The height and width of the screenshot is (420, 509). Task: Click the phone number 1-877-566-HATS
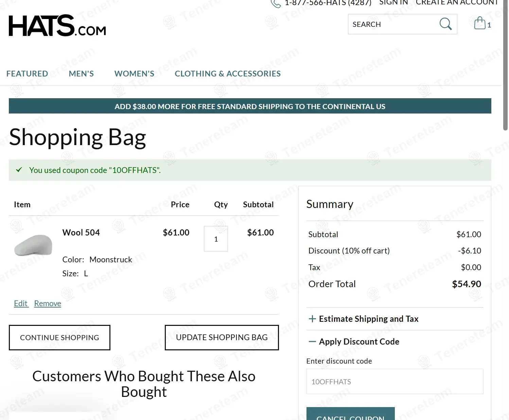point(328,3)
